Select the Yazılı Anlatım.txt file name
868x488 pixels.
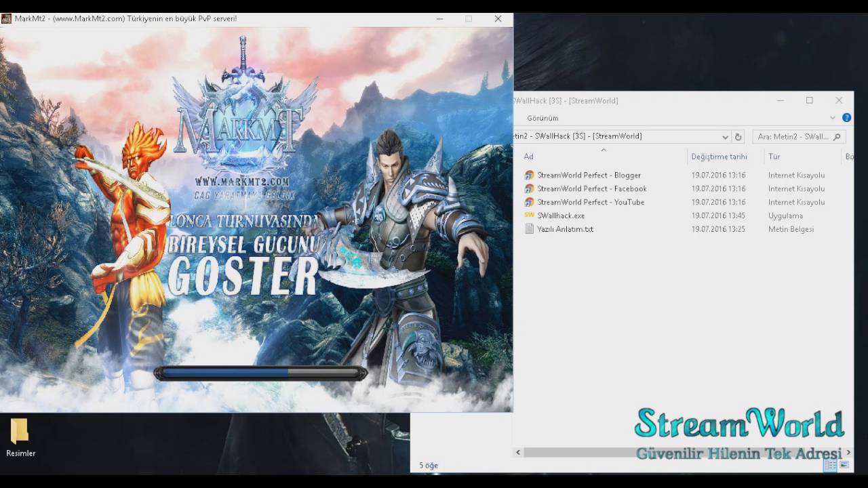pyautogui.click(x=565, y=229)
